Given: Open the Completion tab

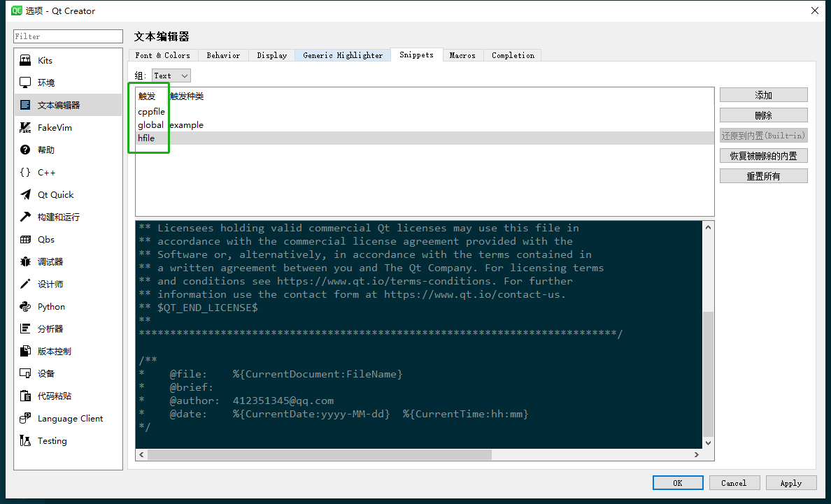Looking at the screenshot, I should coord(513,55).
